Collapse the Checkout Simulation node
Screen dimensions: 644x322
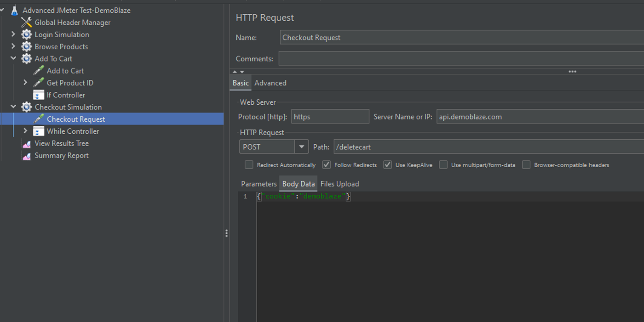click(13, 107)
